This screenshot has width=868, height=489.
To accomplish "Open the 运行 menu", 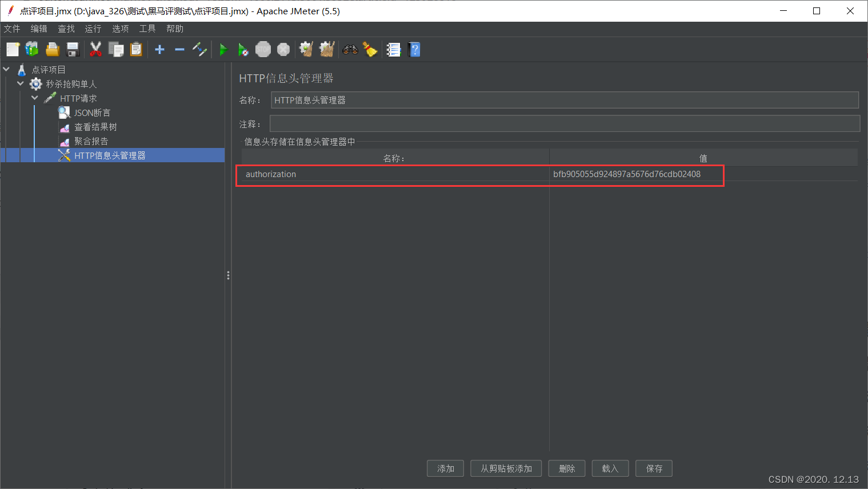I will (x=93, y=28).
